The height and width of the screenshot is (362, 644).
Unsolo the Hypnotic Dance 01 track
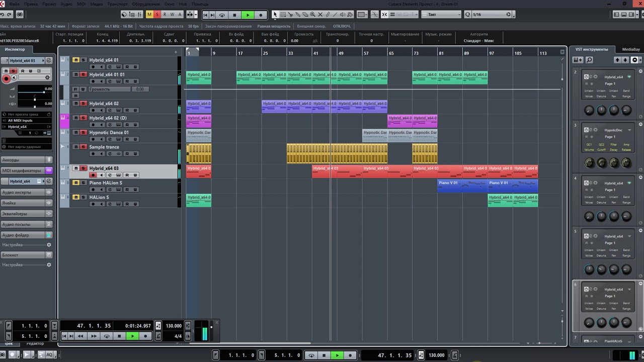coord(84,133)
